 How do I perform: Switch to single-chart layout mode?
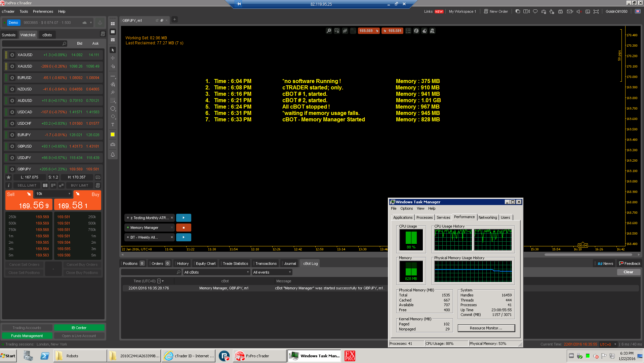[x=113, y=32]
